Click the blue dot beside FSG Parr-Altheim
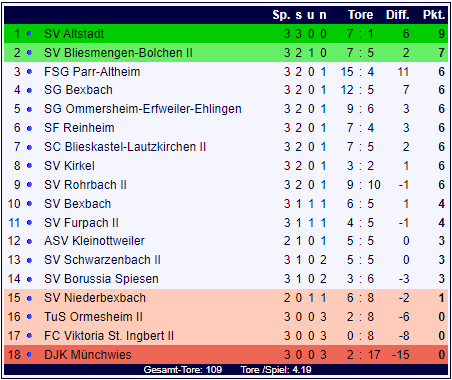Screen dimensions: 452x380 click(29, 72)
